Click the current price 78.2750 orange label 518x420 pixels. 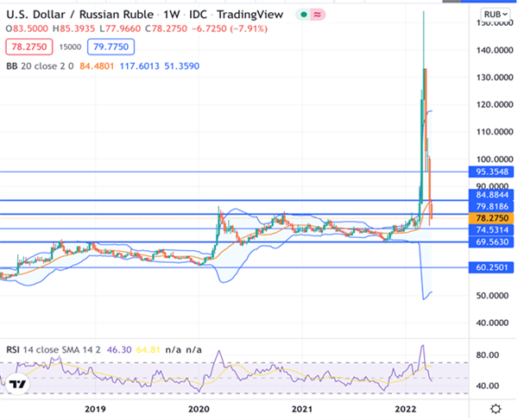pos(491,218)
